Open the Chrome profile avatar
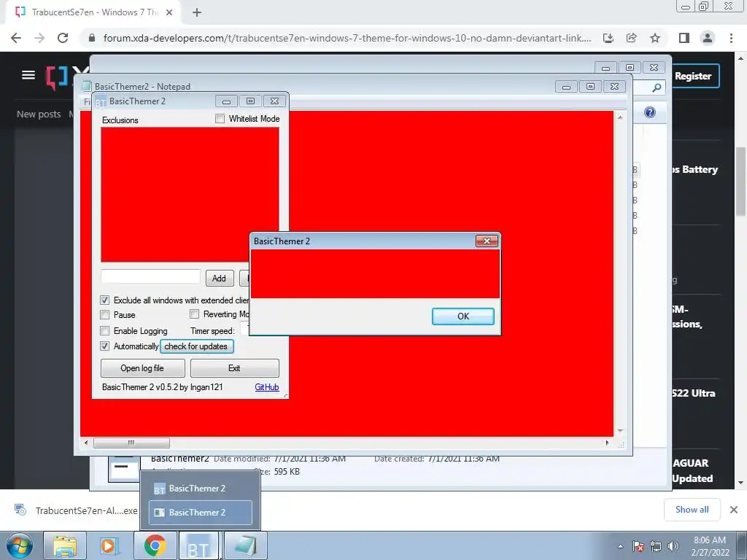This screenshot has height=560, width=747. [708, 38]
